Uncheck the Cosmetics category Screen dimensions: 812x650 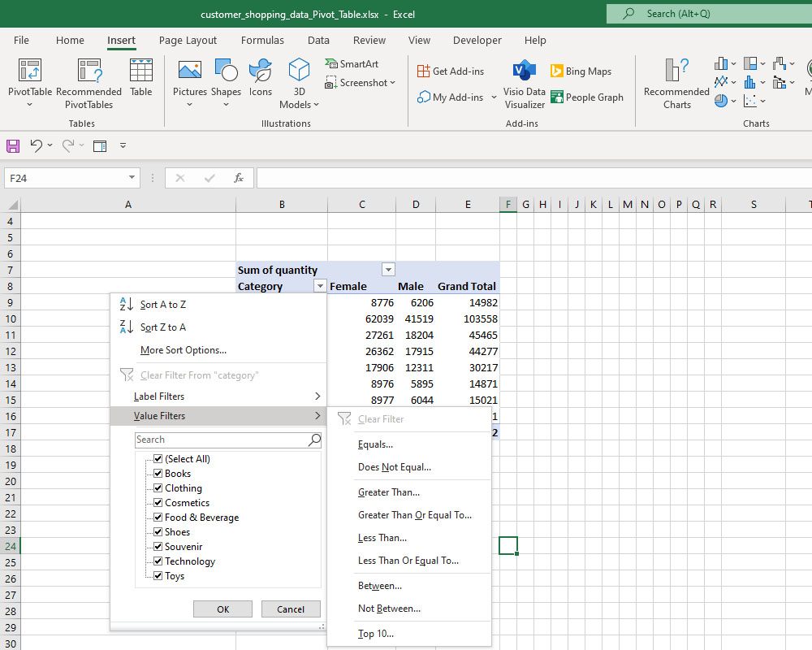158,502
